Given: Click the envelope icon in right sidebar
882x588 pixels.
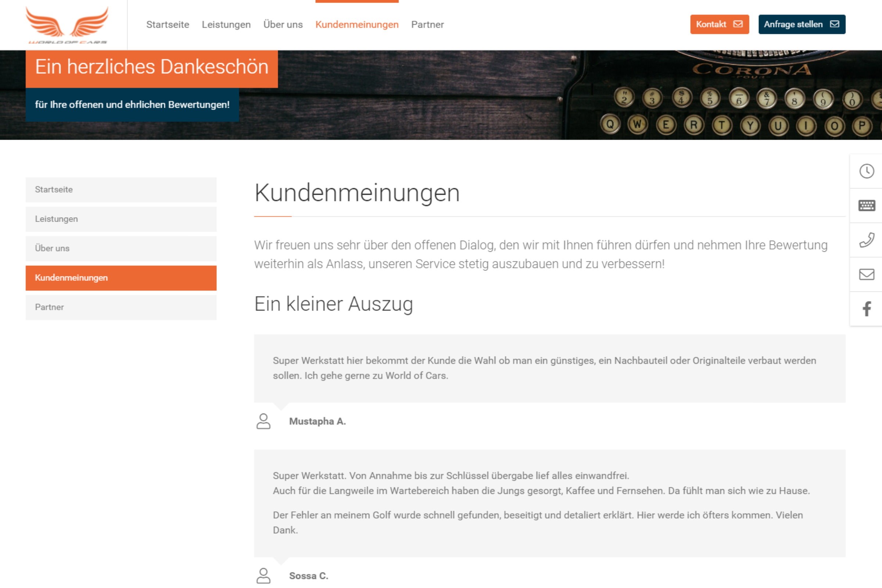Looking at the screenshot, I should point(866,275).
